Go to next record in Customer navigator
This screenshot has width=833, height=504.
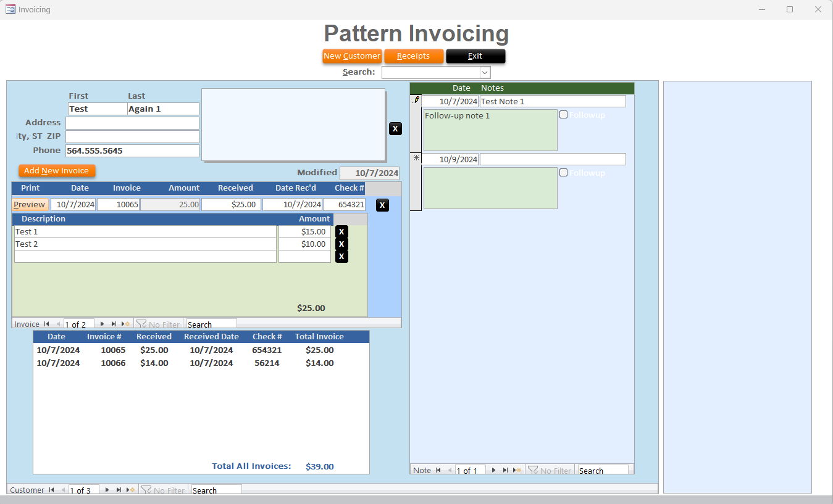click(107, 490)
